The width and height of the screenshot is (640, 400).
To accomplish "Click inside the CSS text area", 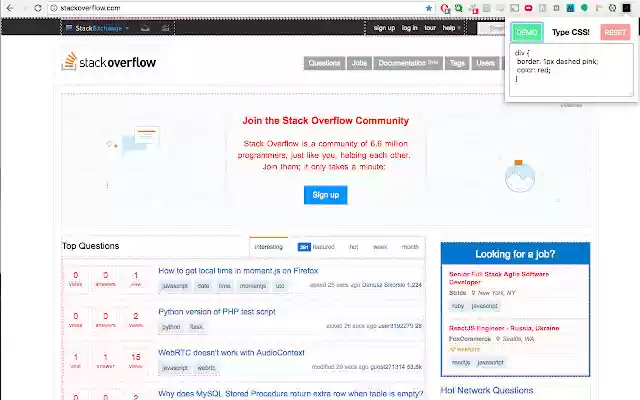I will [x=571, y=70].
